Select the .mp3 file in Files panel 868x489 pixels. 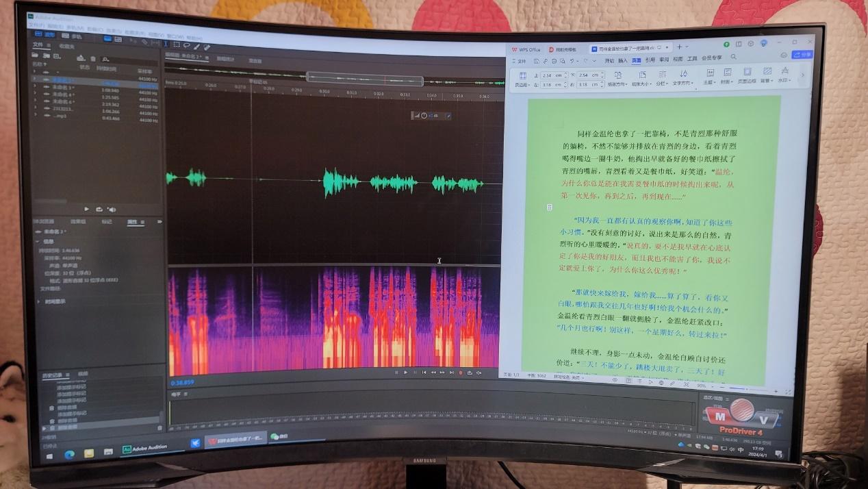coord(60,116)
